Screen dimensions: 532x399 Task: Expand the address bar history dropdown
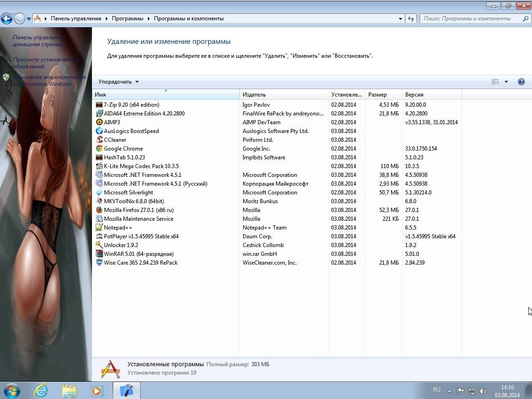click(x=400, y=18)
